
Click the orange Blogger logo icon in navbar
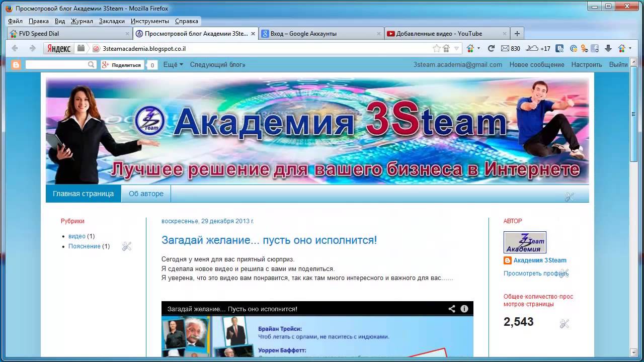[x=16, y=65]
